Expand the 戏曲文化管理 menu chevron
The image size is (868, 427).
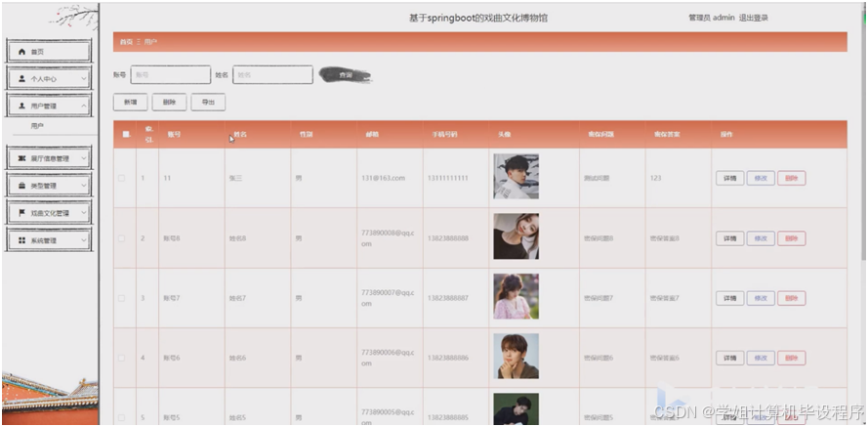(x=84, y=213)
